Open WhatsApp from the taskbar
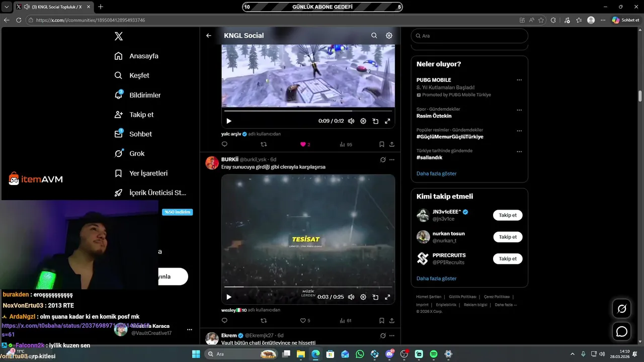 [360, 354]
